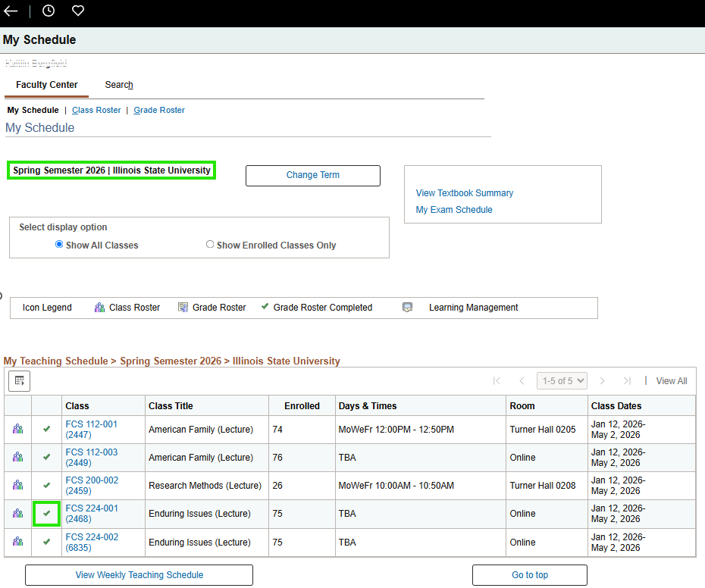Screen dimensions: 705x588
Task: Expand the 1-5 of 5 rows dropdown
Action: (x=562, y=381)
